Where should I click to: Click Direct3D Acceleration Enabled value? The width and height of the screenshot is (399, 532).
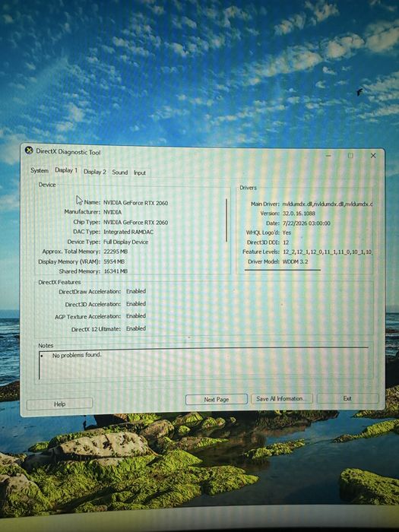click(x=136, y=304)
